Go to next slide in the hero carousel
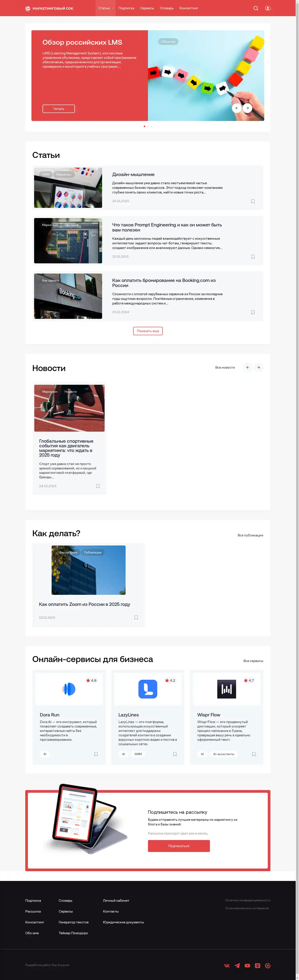 (x=247, y=108)
